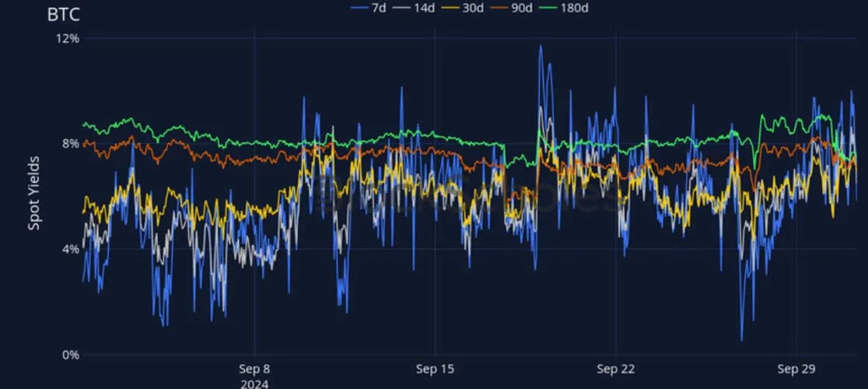Click the Spot Yields axis title
Viewport: 868px width, 389px height.
tap(34, 193)
